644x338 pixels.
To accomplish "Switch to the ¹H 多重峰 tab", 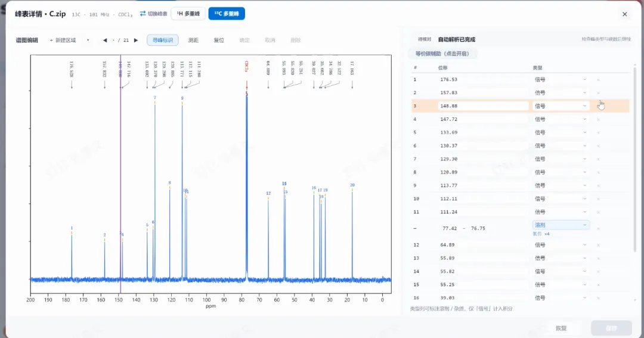I will click(x=188, y=14).
